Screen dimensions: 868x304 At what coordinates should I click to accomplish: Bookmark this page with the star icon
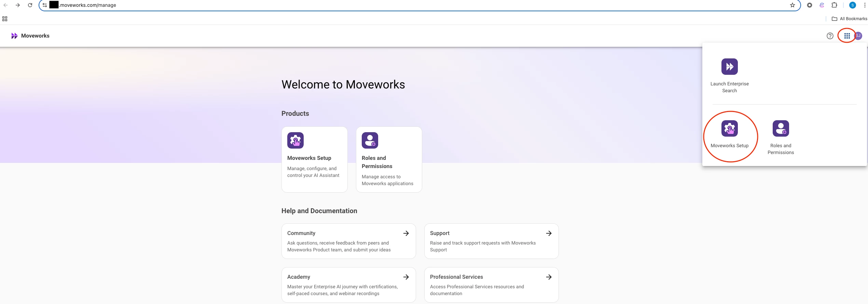(792, 5)
